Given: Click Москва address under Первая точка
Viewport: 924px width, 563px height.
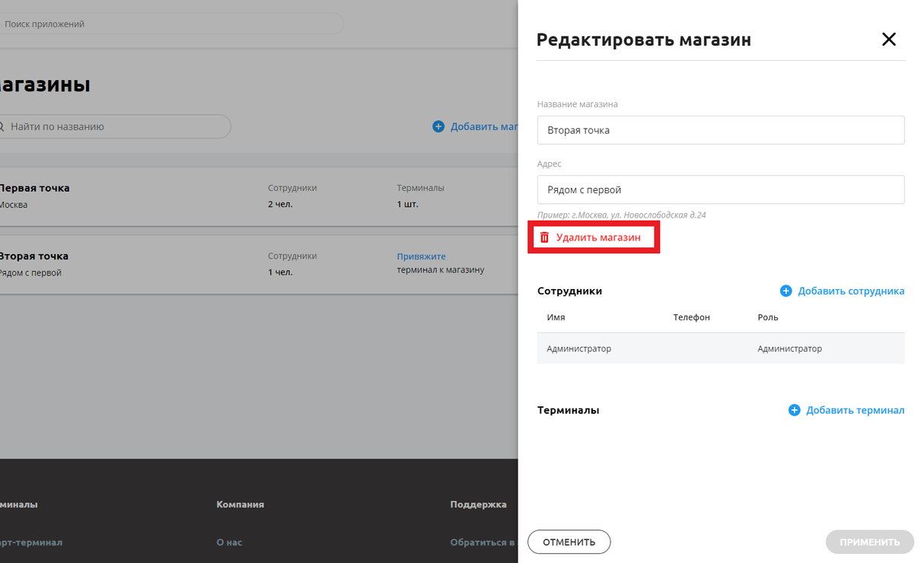Looking at the screenshot, I should [14, 205].
